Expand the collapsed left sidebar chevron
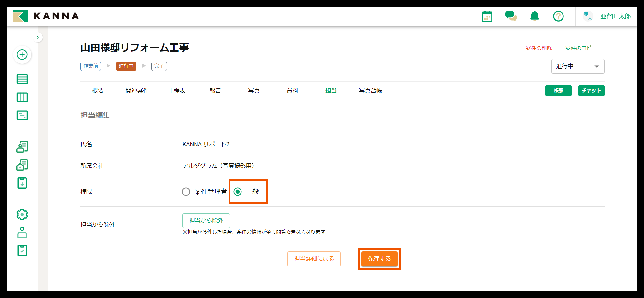 coord(38,37)
